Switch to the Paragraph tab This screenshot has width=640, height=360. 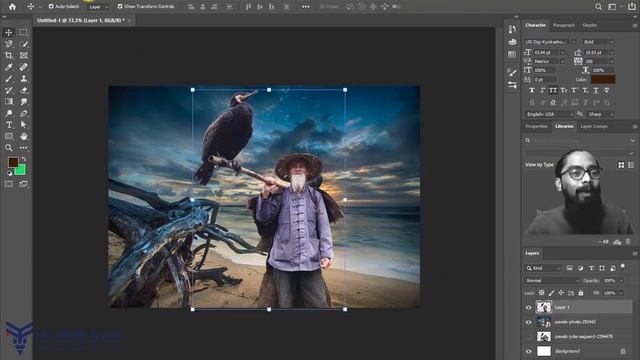click(564, 25)
